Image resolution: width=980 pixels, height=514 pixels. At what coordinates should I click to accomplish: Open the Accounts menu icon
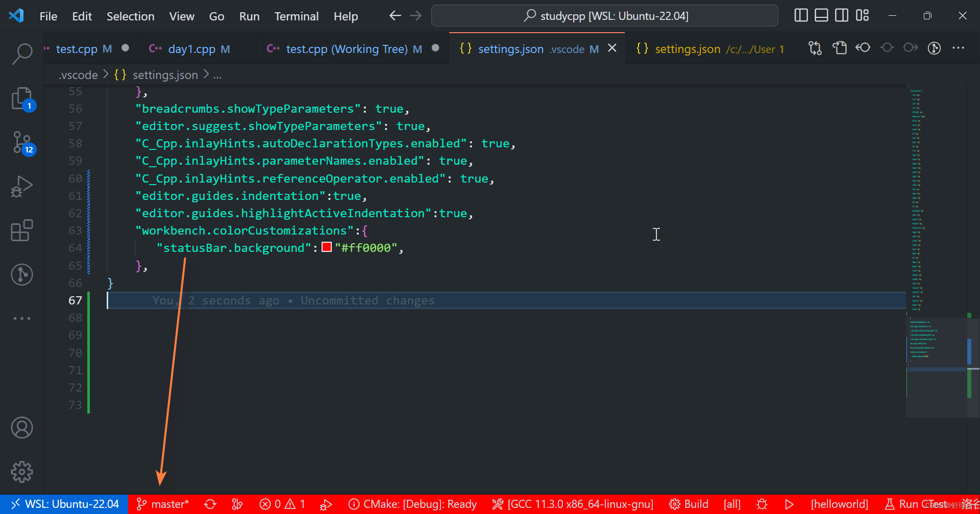[x=22, y=428]
